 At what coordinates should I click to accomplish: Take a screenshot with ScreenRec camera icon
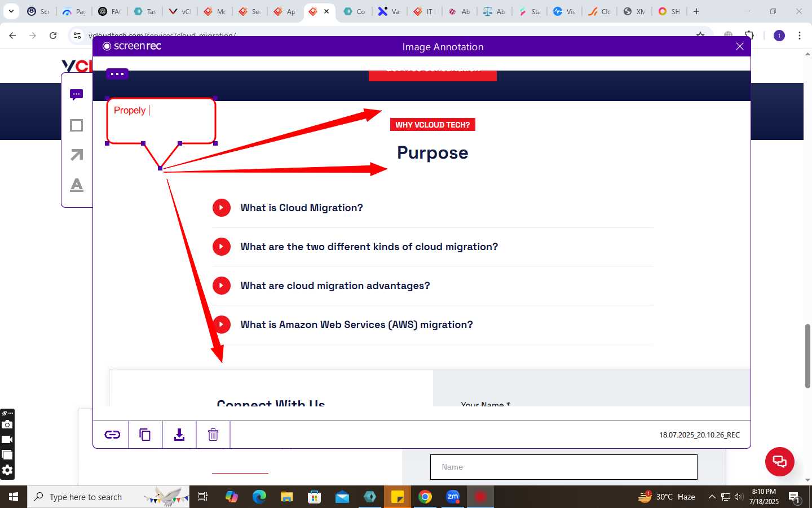tap(7, 424)
